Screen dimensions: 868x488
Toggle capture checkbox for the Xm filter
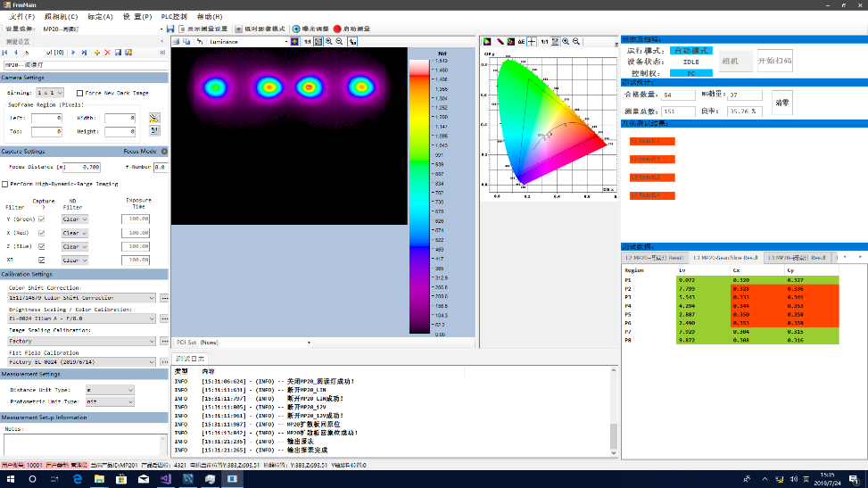(42, 260)
